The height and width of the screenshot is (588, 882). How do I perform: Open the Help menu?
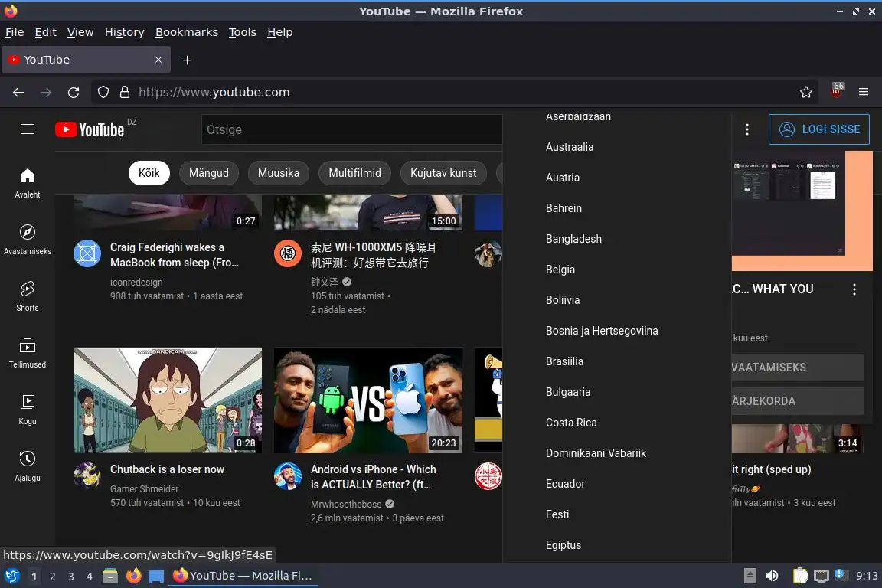click(x=279, y=33)
